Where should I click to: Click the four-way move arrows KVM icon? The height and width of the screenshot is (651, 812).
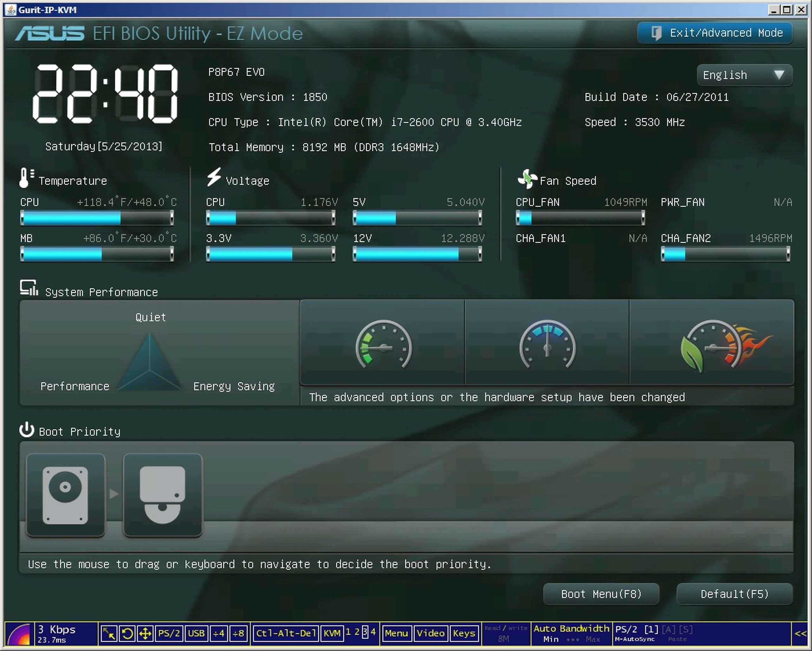145,634
